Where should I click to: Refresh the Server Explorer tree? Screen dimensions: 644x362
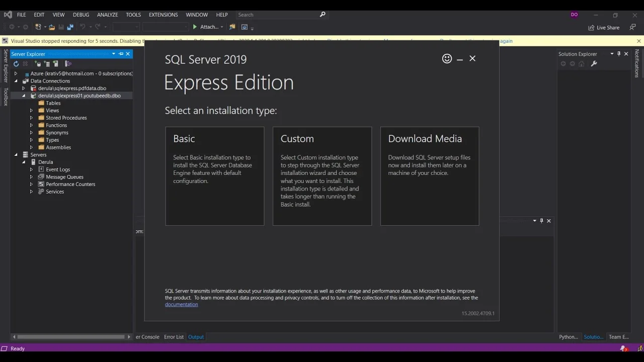pos(16,64)
